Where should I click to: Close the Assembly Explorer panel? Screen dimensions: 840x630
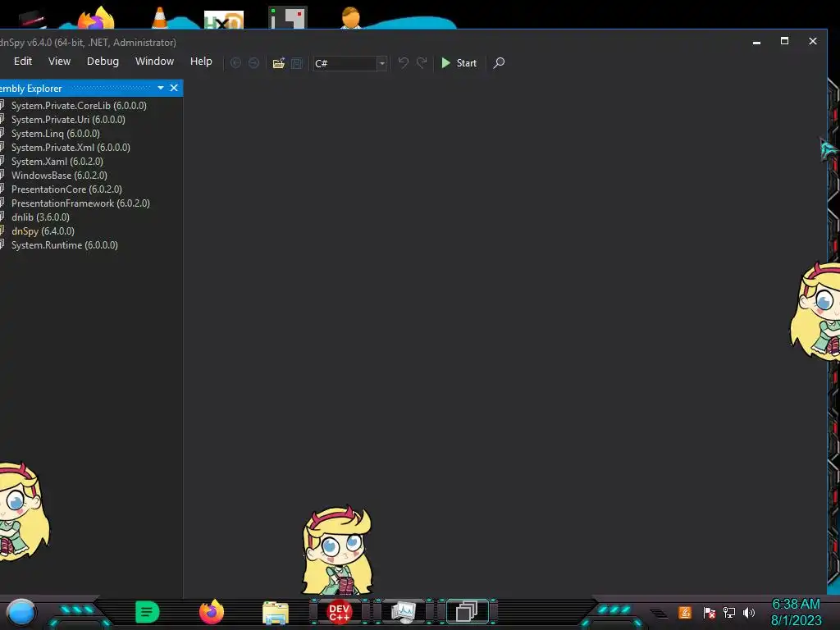pos(174,88)
